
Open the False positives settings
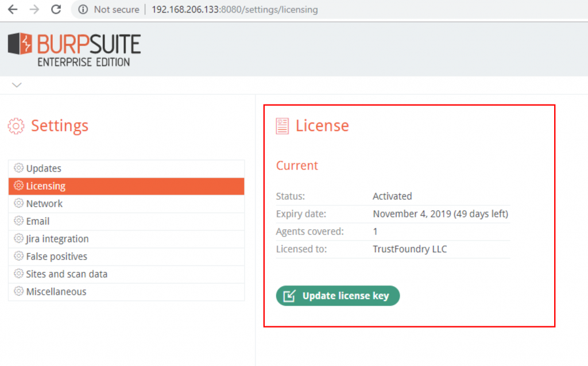click(x=56, y=256)
